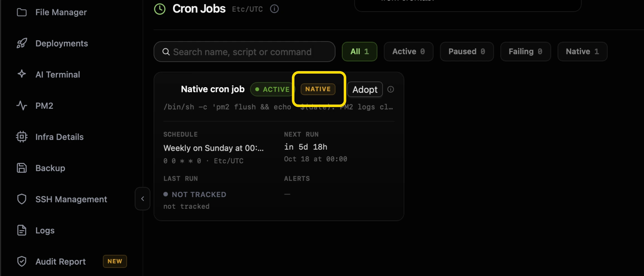
Task: Click the NEW badge on Audit Report
Action: [115, 261]
